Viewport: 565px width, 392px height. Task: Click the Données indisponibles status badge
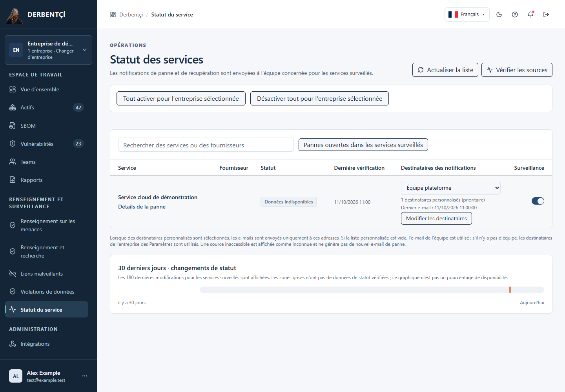tap(289, 202)
